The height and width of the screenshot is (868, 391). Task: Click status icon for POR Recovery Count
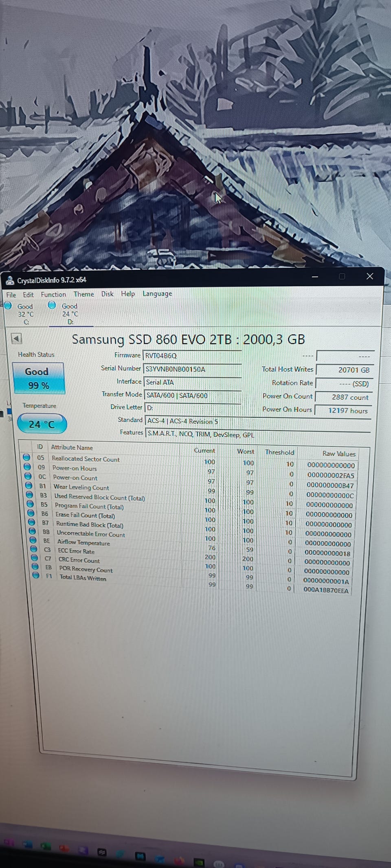(x=36, y=566)
